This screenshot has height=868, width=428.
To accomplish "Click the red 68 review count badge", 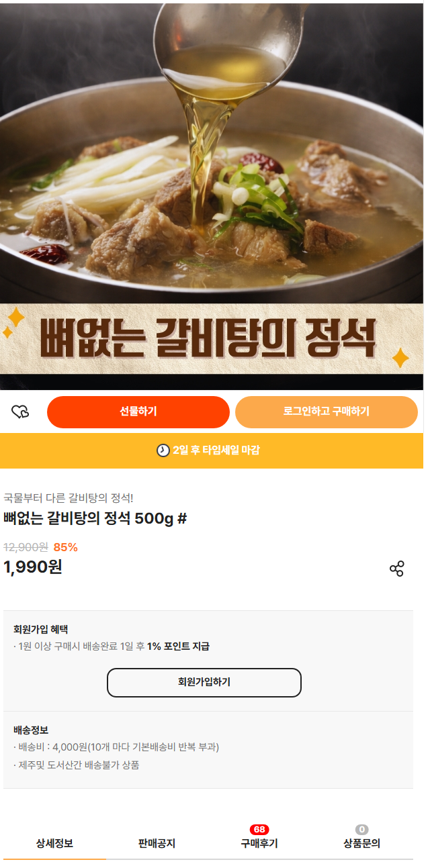I will (259, 830).
